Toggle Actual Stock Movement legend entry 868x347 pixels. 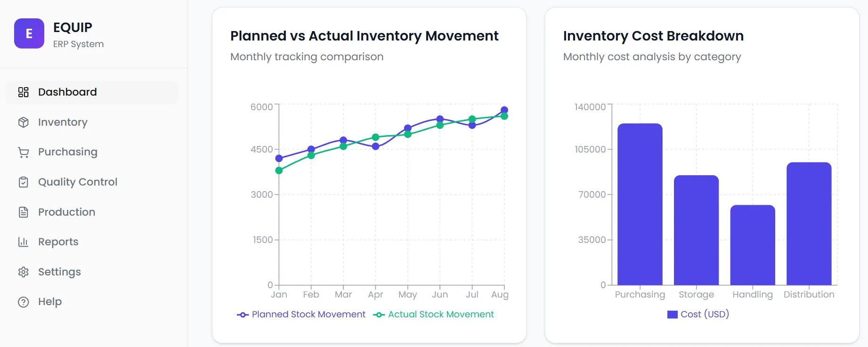click(441, 315)
